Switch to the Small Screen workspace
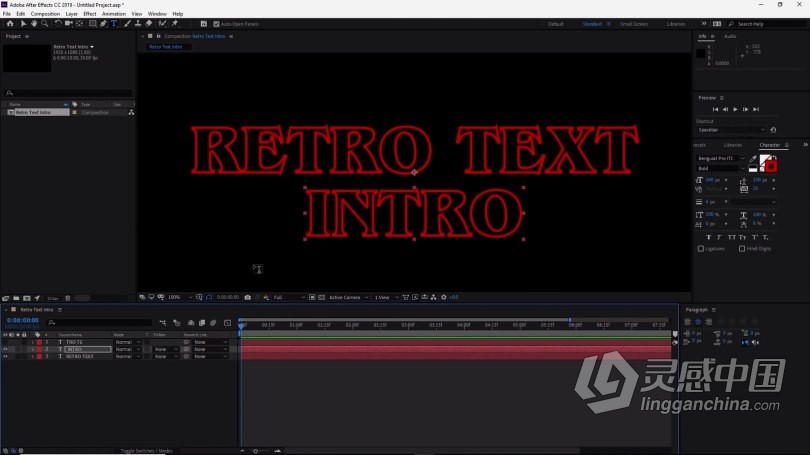 point(633,23)
